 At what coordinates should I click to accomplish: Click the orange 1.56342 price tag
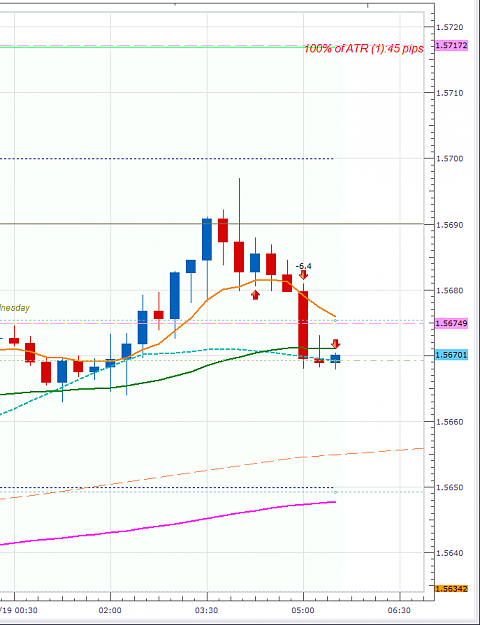click(x=452, y=589)
